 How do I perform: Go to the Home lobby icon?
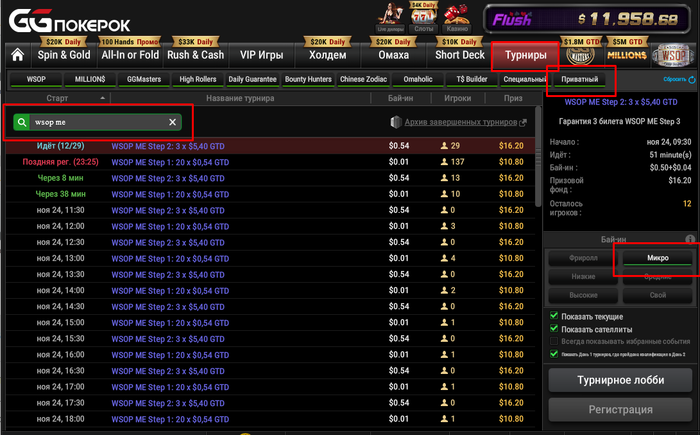click(17, 55)
